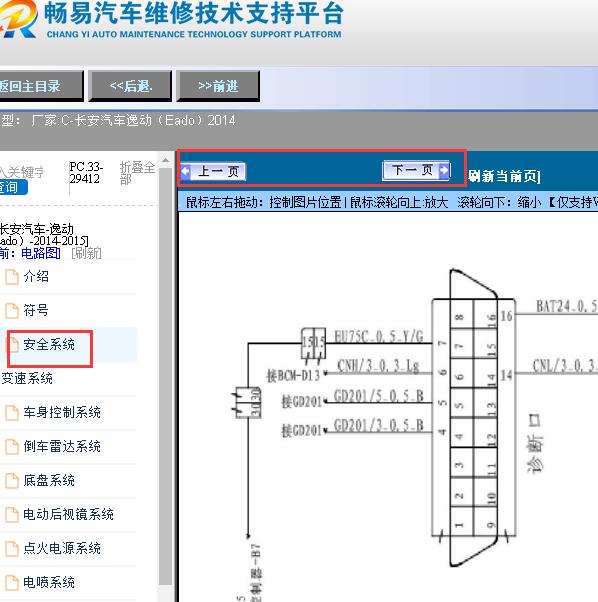
Task: Open the 电动后视镜系统 item
Action: (x=68, y=514)
